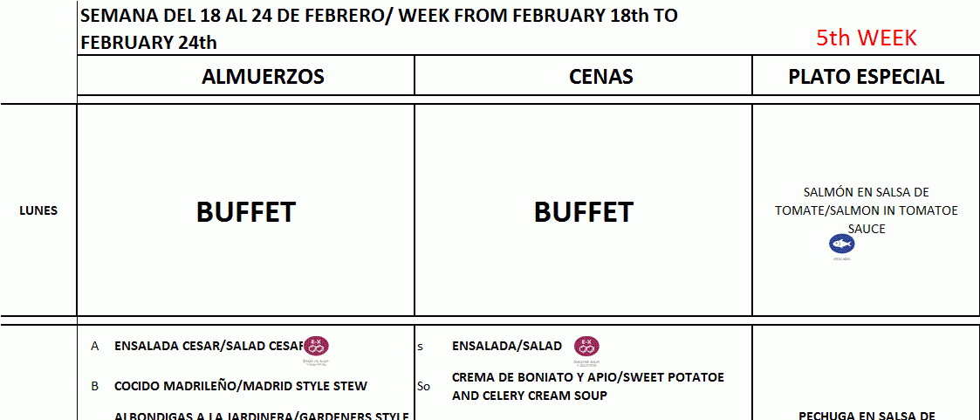This screenshot has height=420, width=980.
Task: Click the allergen icon next to Ensalada/Salad
Action: pyautogui.click(x=587, y=347)
